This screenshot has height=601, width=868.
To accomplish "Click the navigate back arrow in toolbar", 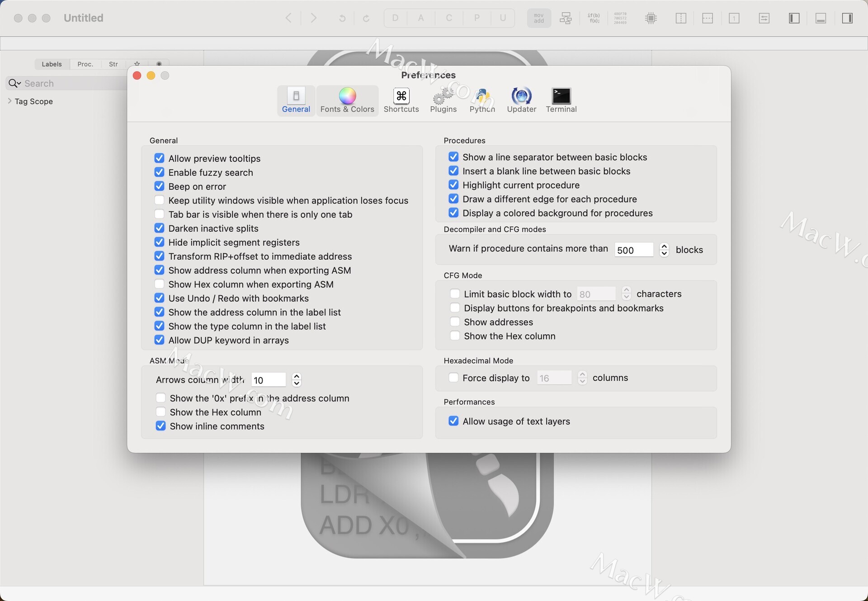I will tap(288, 18).
